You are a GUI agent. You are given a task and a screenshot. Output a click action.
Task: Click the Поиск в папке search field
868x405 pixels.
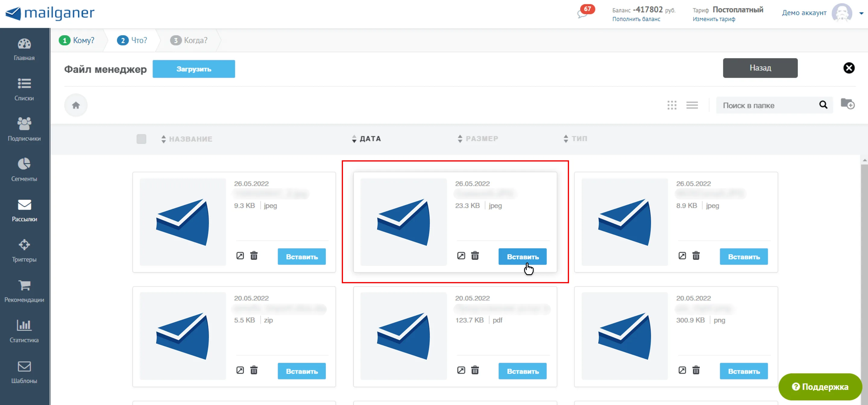(x=768, y=105)
